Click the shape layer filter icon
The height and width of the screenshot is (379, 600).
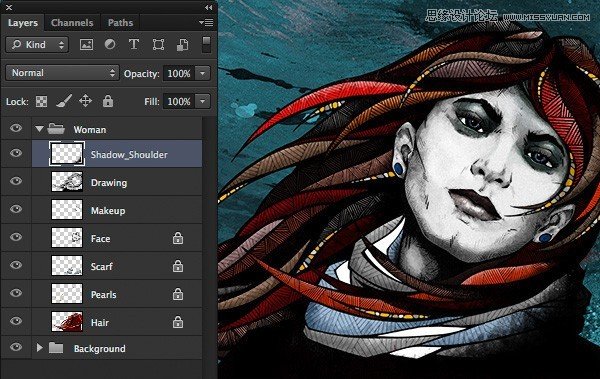coord(158,44)
